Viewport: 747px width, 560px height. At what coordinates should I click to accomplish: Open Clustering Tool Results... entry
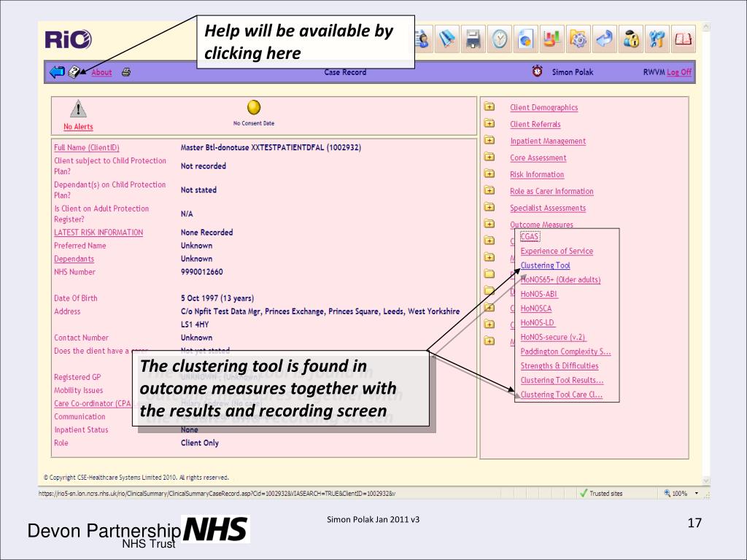[x=562, y=380]
